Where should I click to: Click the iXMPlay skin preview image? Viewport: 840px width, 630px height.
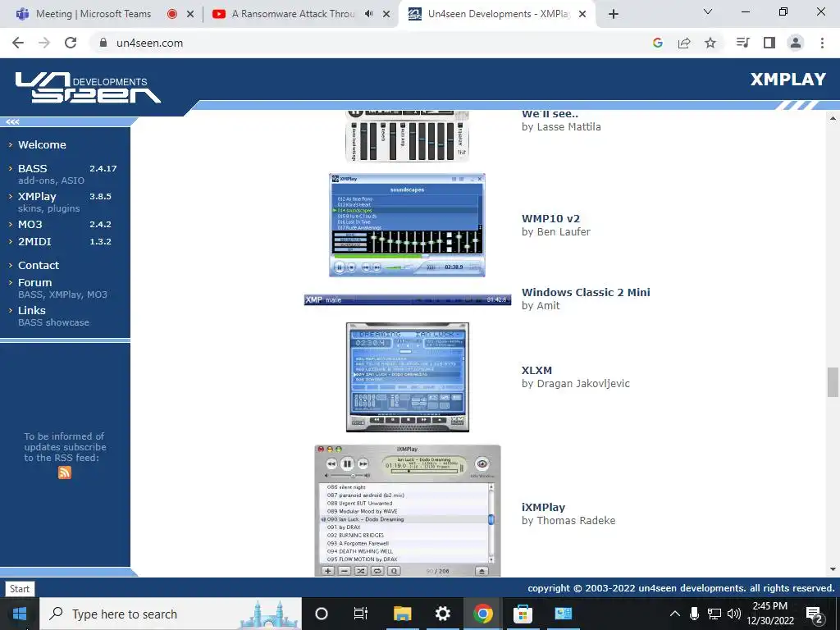(x=408, y=510)
